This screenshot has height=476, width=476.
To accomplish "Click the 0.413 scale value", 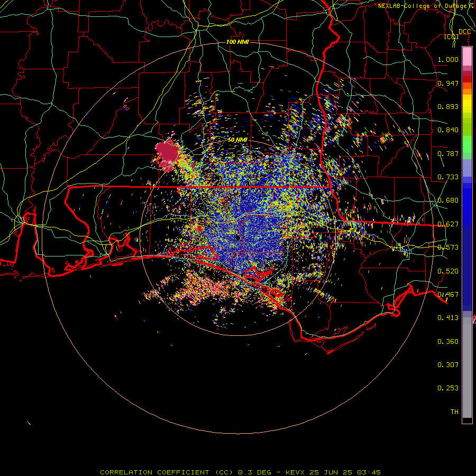I will point(448,318).
